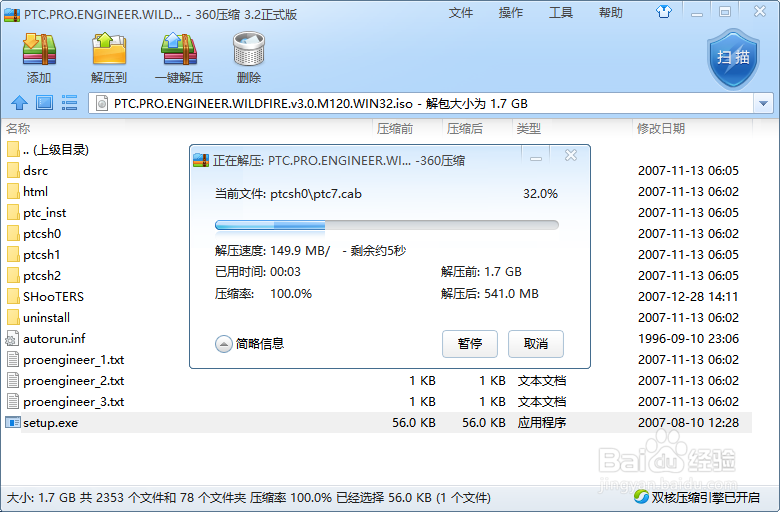Click the proengineer_1.txt file icon
Screen dimensions: 780x512
(13, 359)
